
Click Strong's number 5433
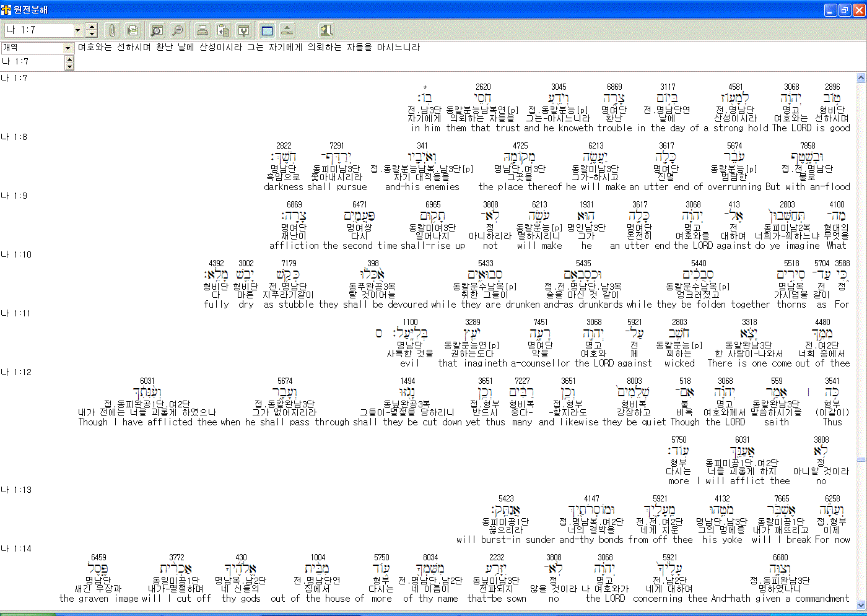tap(486, 263)
